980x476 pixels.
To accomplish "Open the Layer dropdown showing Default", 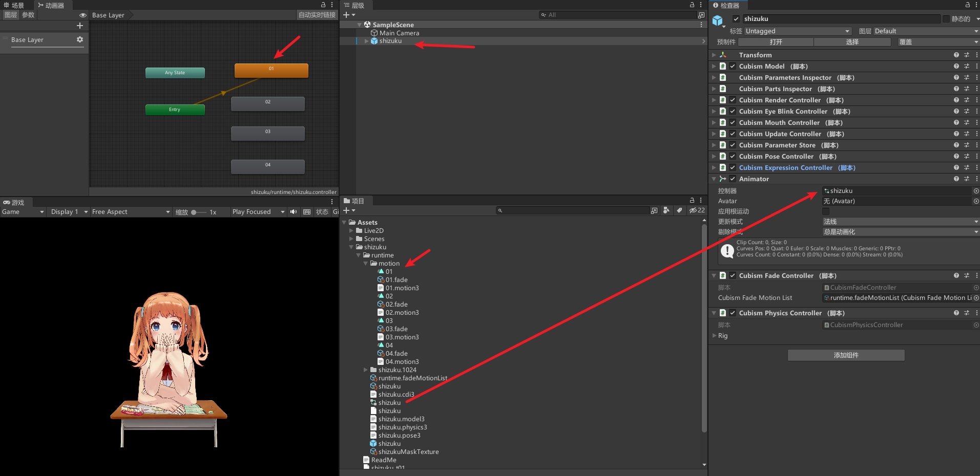I will click(926, 31).
